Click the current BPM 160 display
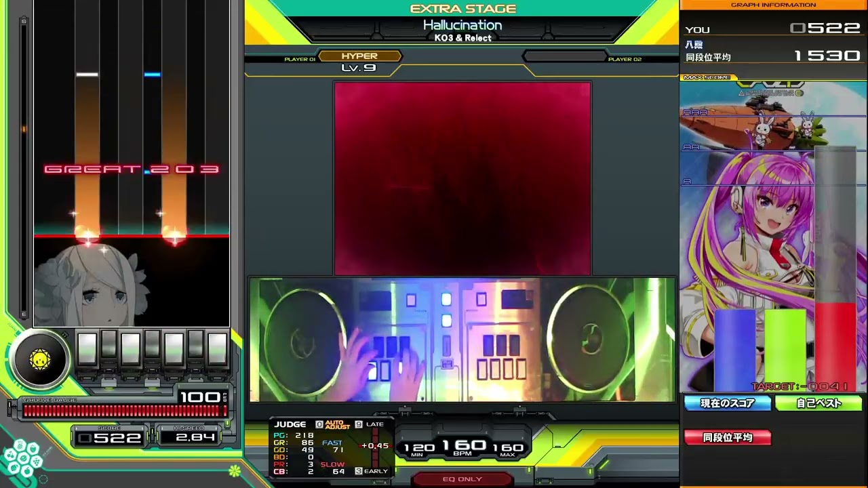The image size is (868, 488). point(464,446)
